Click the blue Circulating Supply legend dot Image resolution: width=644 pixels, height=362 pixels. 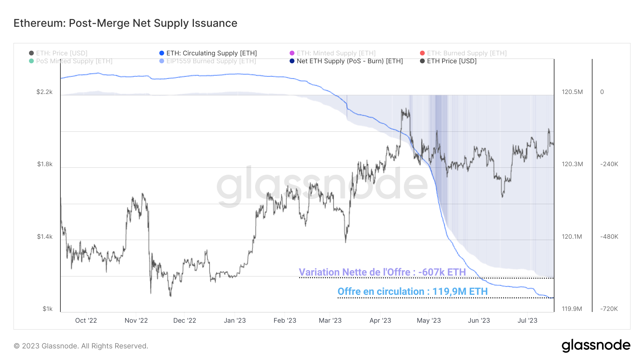pos(162,53)
